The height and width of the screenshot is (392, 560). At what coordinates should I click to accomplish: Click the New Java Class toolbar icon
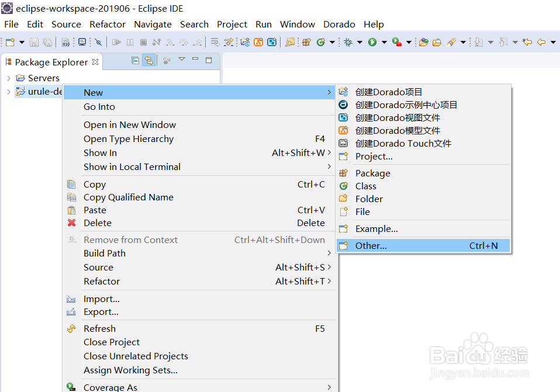click(321, 42)
